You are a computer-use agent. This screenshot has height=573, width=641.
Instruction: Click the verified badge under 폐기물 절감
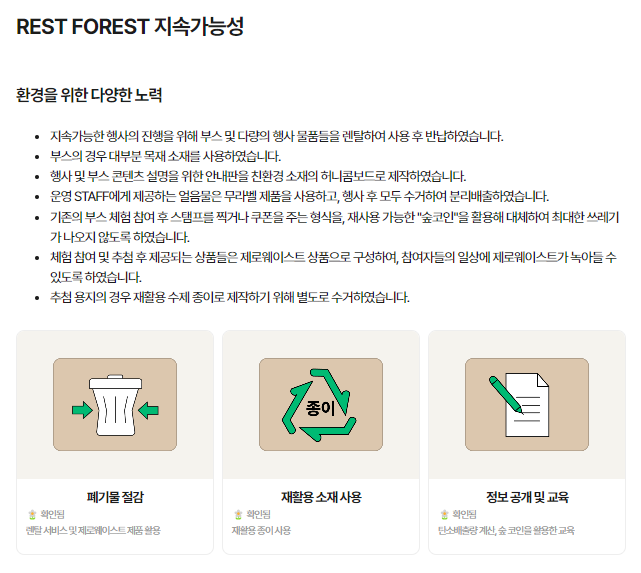click(48, 514)
